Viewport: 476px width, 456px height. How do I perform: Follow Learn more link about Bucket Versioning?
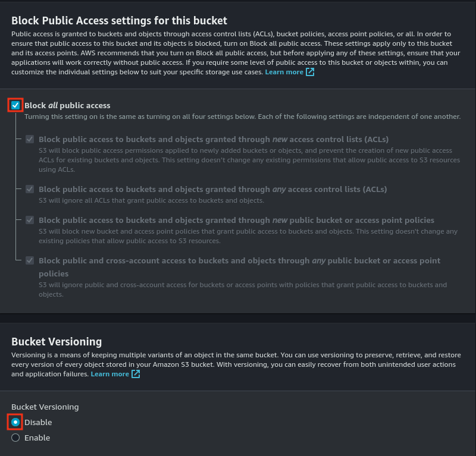(109, 374)
